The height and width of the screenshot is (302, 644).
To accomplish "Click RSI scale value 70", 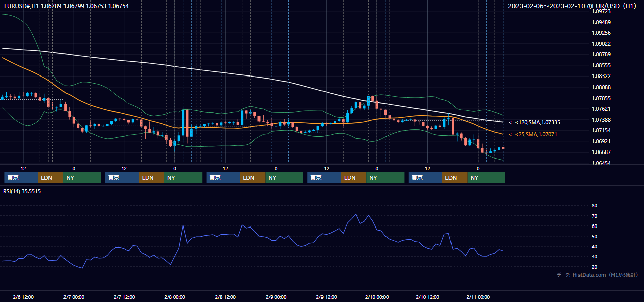I will pyautogui.click(x=594, y=216).
